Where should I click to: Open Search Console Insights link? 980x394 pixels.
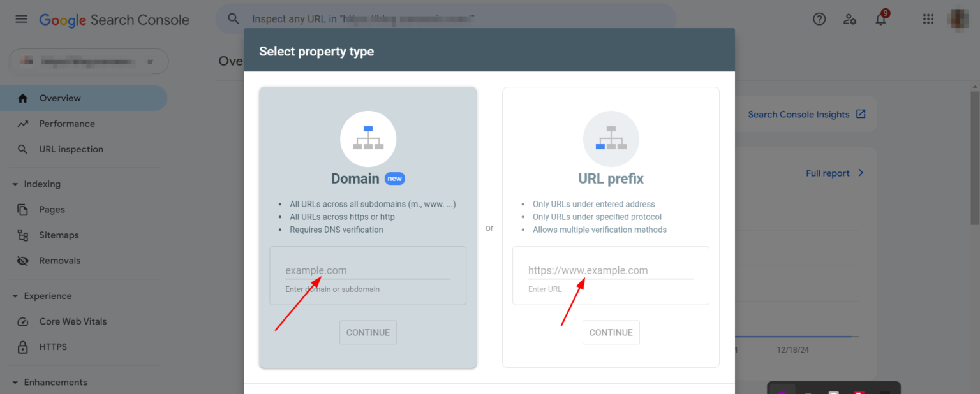click(799, 114)
